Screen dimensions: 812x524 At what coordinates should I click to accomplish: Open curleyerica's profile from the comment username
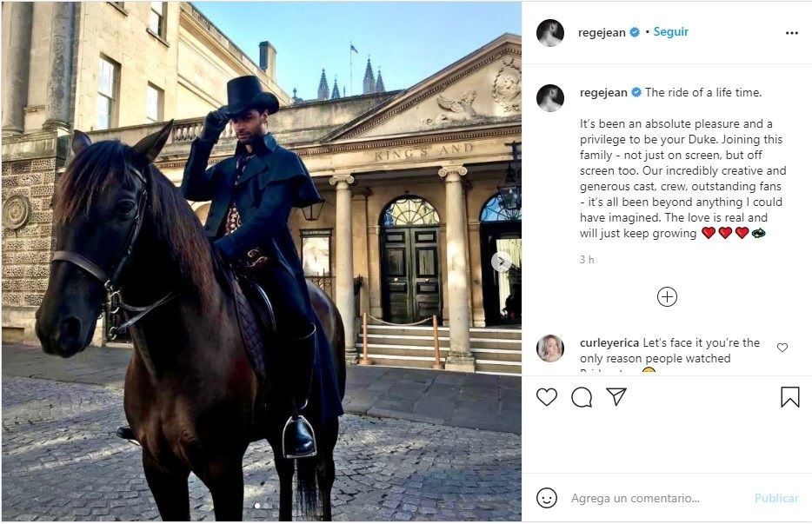click(609, 342)
